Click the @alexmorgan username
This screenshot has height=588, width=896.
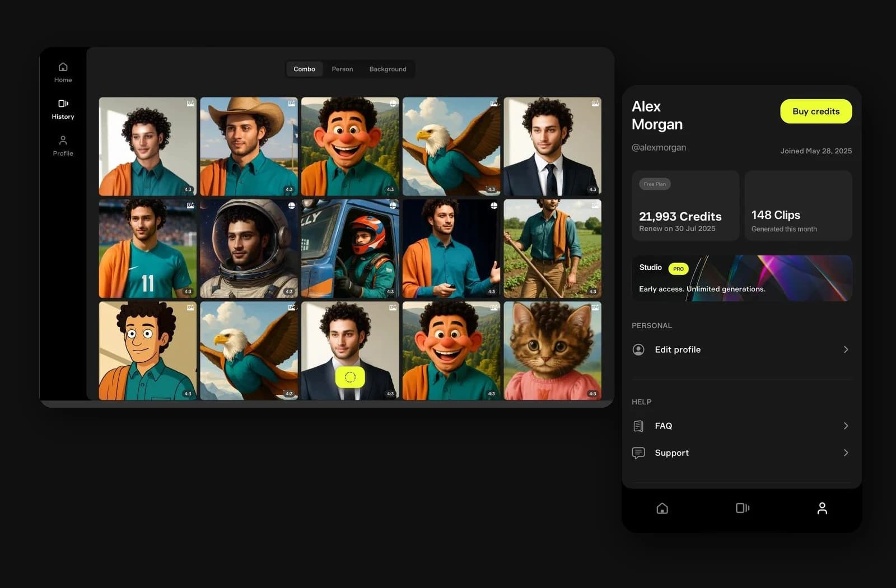tap(659, 147)
